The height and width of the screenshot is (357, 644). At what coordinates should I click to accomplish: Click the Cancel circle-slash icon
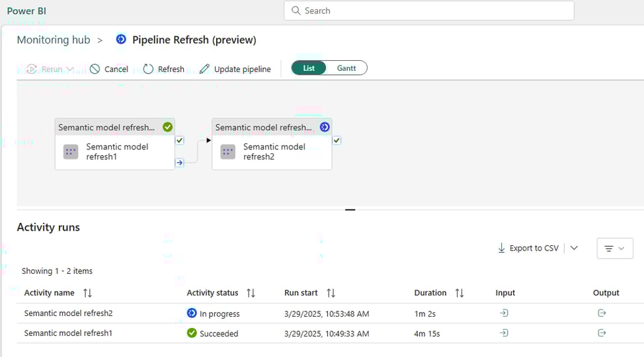(95, 69)
